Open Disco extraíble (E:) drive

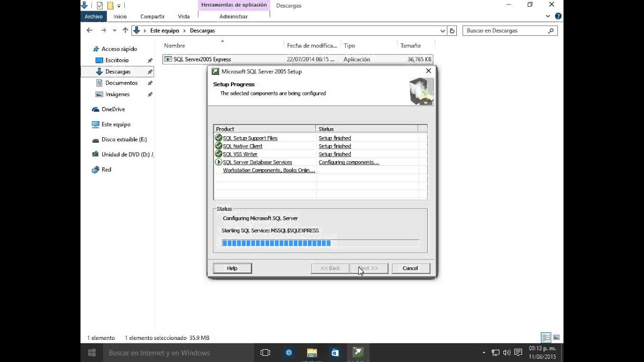tap(124, 140)
